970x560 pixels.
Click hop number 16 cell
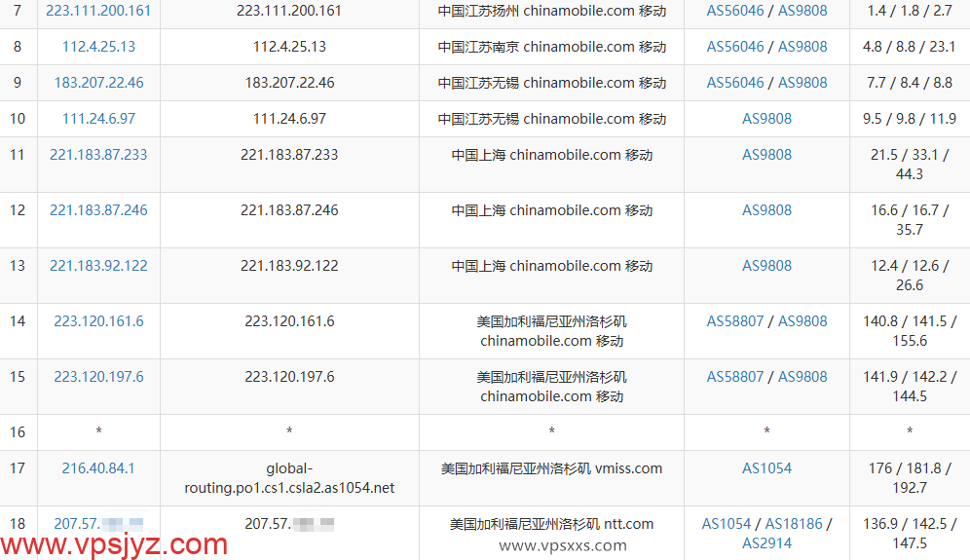(18, 431)
